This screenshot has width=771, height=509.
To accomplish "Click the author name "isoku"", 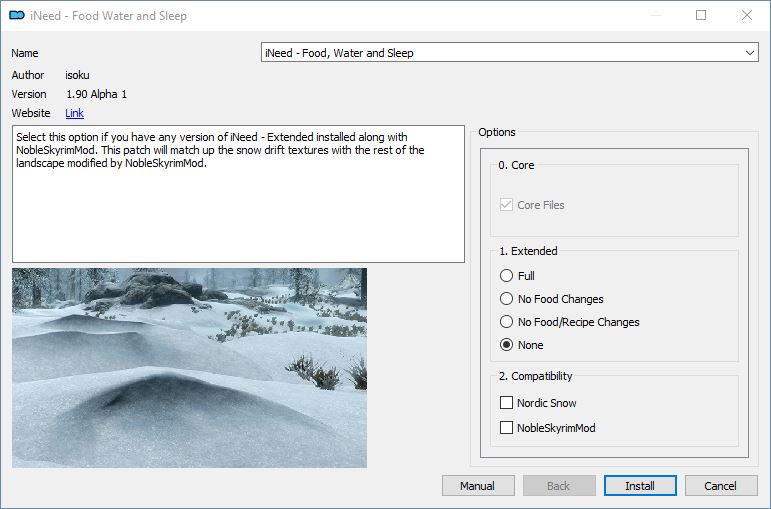I will pyautogui.click(x=77, y=75).
